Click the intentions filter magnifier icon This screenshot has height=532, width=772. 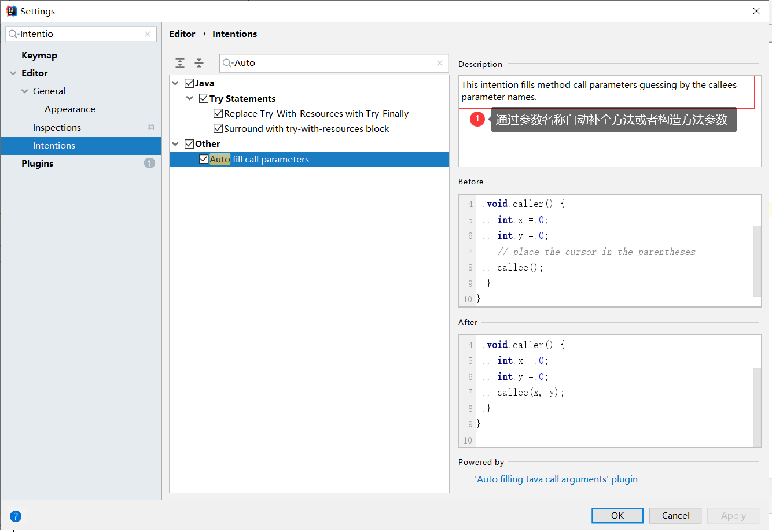[x=227, y=63]
